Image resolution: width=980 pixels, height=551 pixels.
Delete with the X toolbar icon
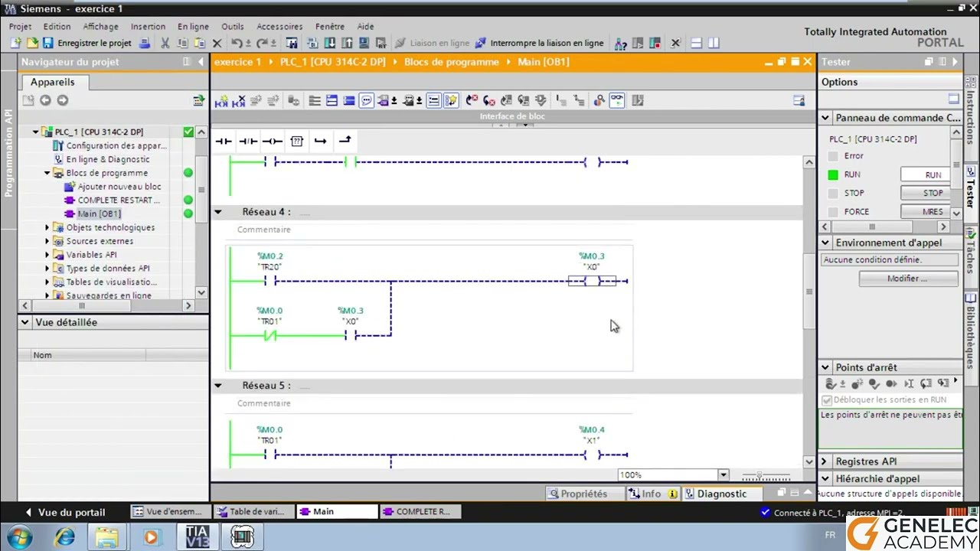pos(217,44)
